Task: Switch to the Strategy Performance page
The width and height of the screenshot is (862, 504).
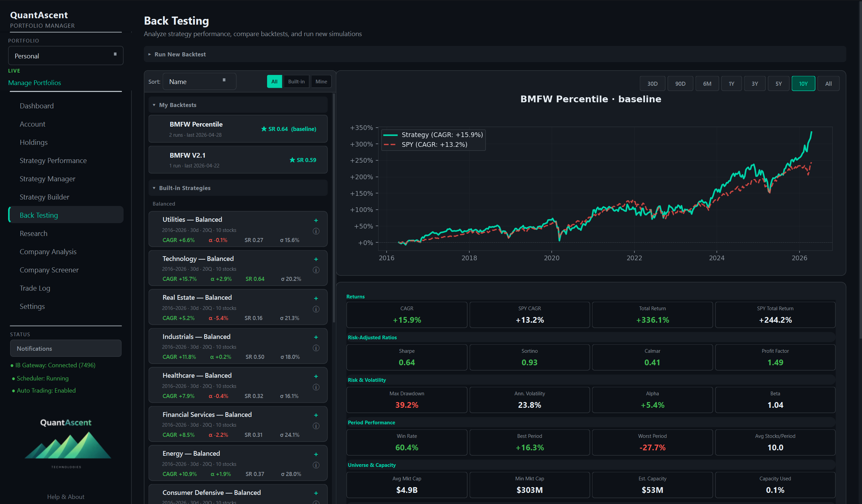Action: (x=53, y=160)
